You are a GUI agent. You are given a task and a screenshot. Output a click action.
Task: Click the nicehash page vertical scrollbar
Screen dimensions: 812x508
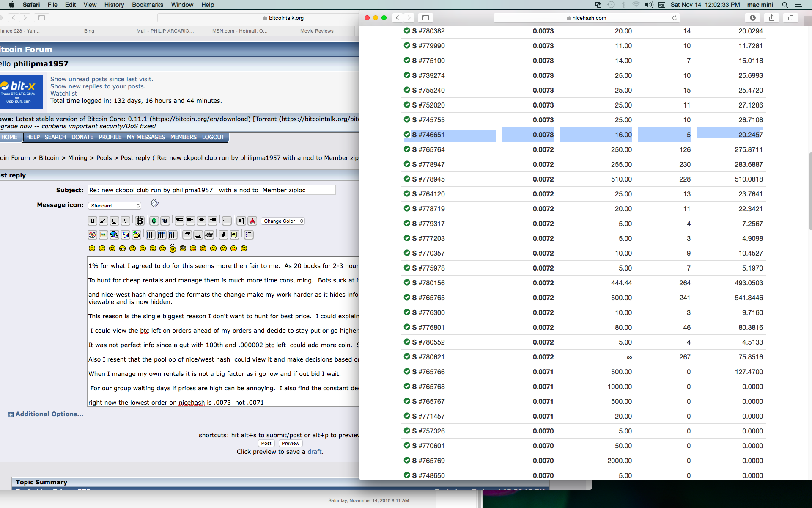pos(810,191)
